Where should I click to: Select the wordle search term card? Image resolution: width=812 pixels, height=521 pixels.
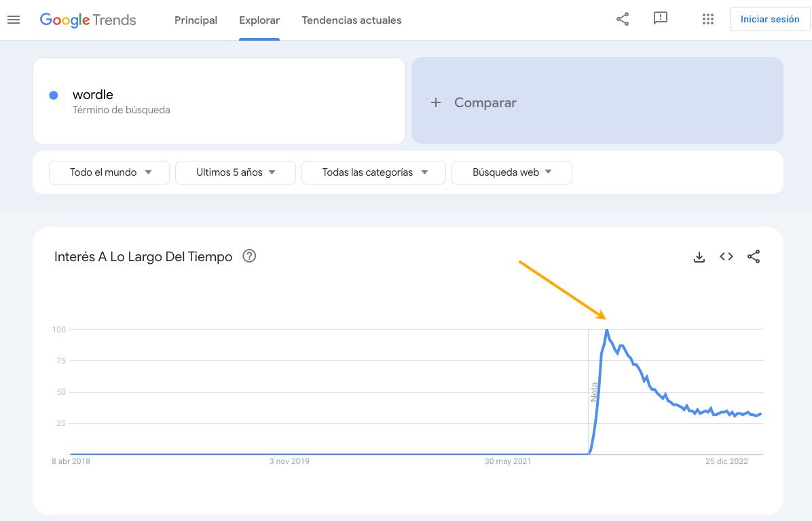coord(219,101)
